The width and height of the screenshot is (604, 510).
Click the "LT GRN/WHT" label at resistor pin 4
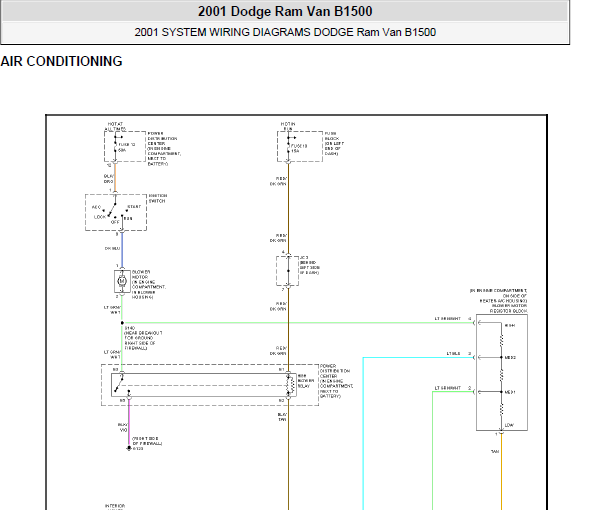pos(448,319)
